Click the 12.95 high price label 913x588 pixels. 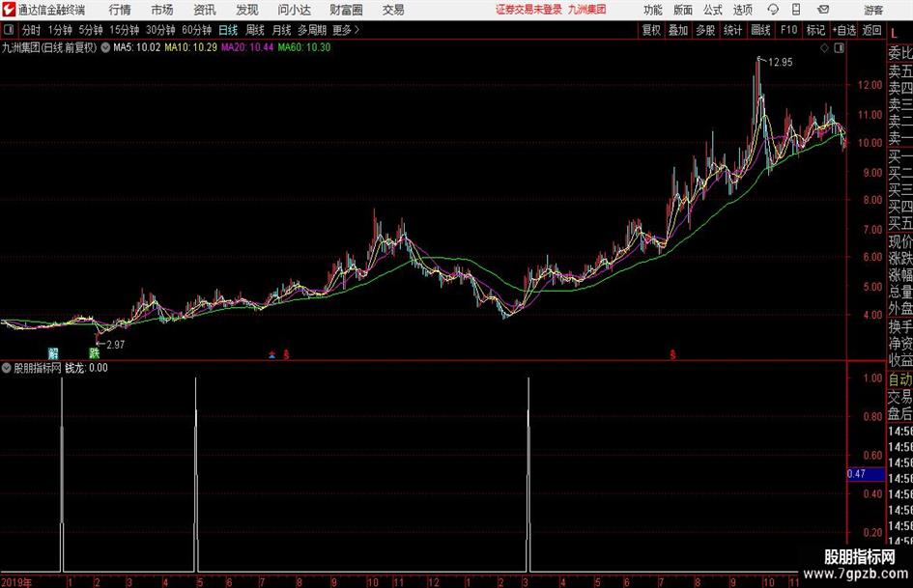781,63
